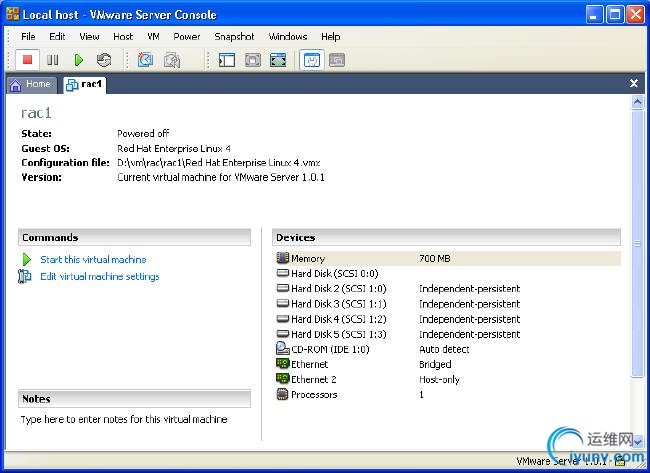Open the Windows menu
Image resolution: width=650 pixels, height=473 pixels.
click(288, 36)
